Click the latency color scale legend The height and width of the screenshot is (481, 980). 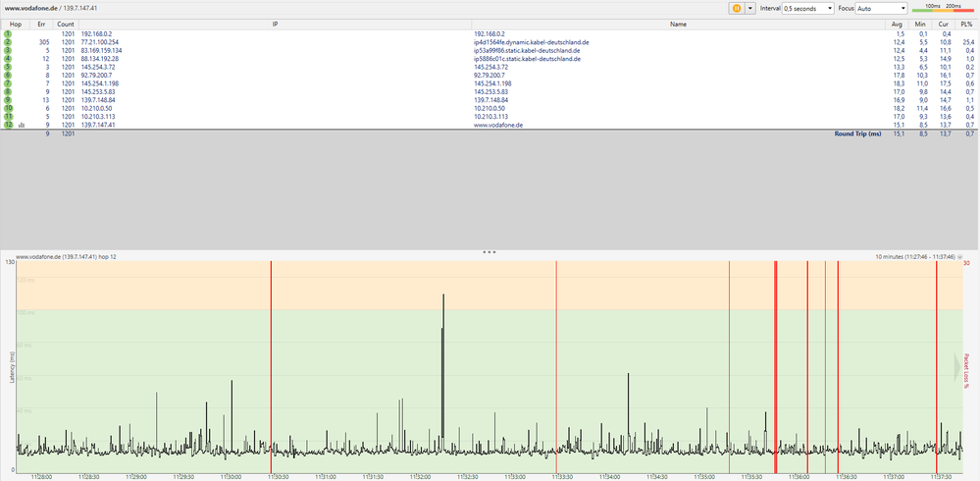tap(943, 8)
